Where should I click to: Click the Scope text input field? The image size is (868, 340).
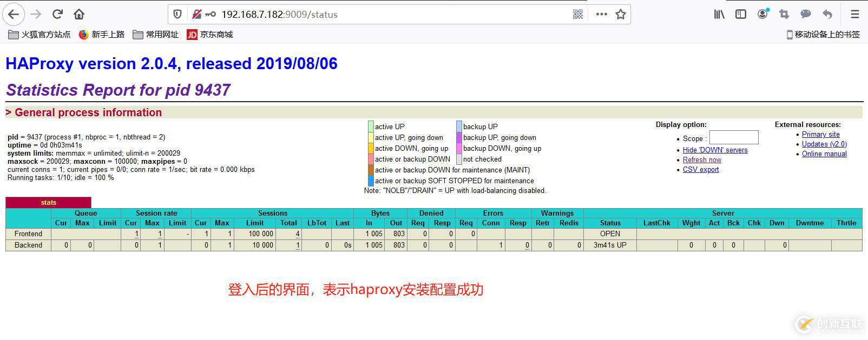[733, 138]
